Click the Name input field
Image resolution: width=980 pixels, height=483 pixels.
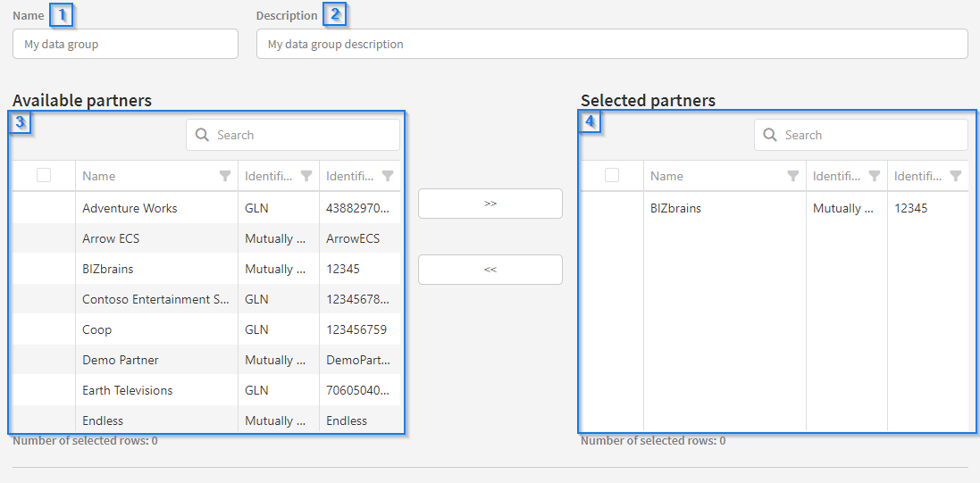pyautogui.click(x=125, y=44)
